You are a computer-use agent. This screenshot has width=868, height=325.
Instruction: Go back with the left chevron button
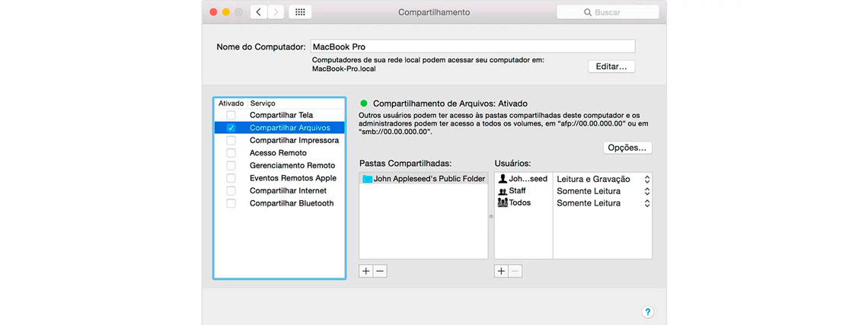click(x=259, y=11)
